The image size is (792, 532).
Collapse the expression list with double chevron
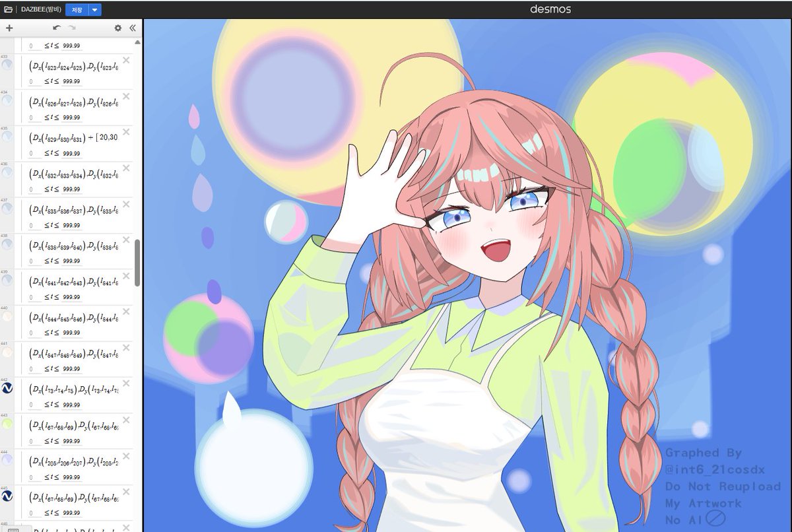(132, 28)
